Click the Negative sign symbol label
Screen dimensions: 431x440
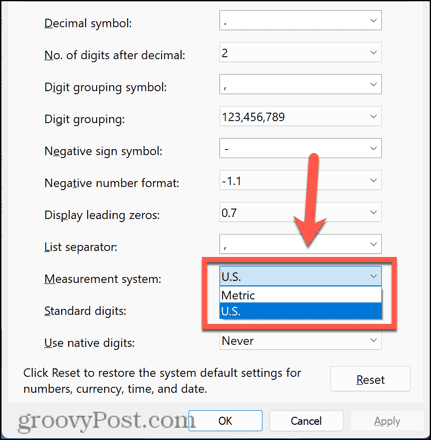(x=103, y=151)
